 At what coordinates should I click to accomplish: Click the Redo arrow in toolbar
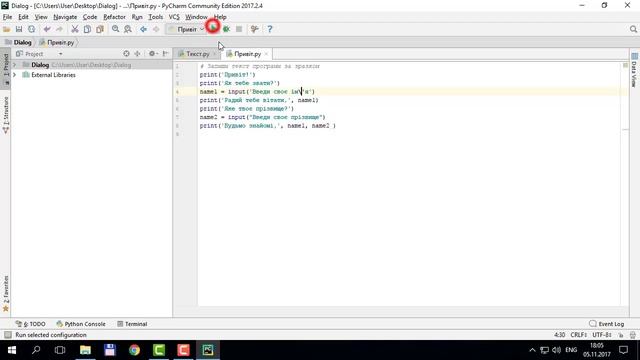click(60, 29)
